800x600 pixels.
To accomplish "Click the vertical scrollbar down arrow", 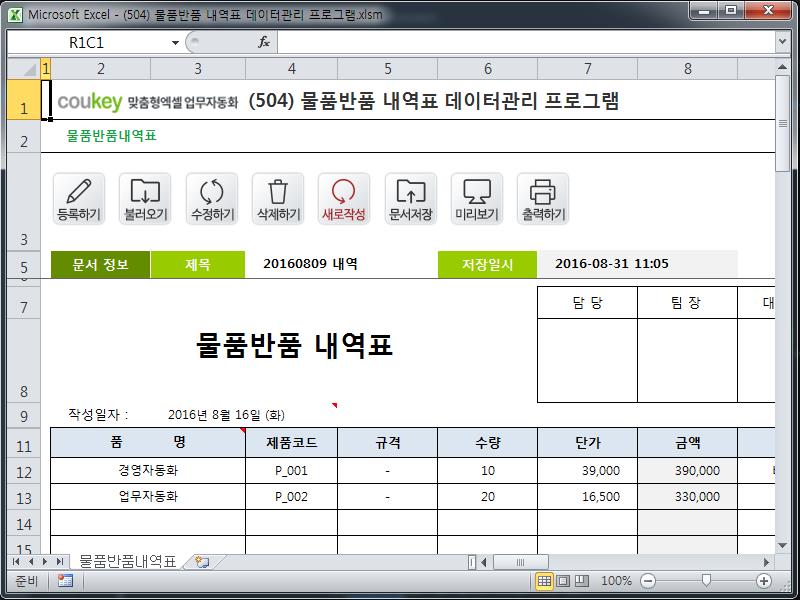I will [x=783, y=545].
